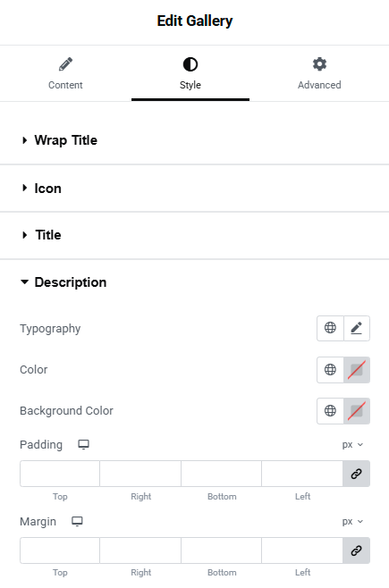Open global fonts for Typography

(x=330, y=328)
